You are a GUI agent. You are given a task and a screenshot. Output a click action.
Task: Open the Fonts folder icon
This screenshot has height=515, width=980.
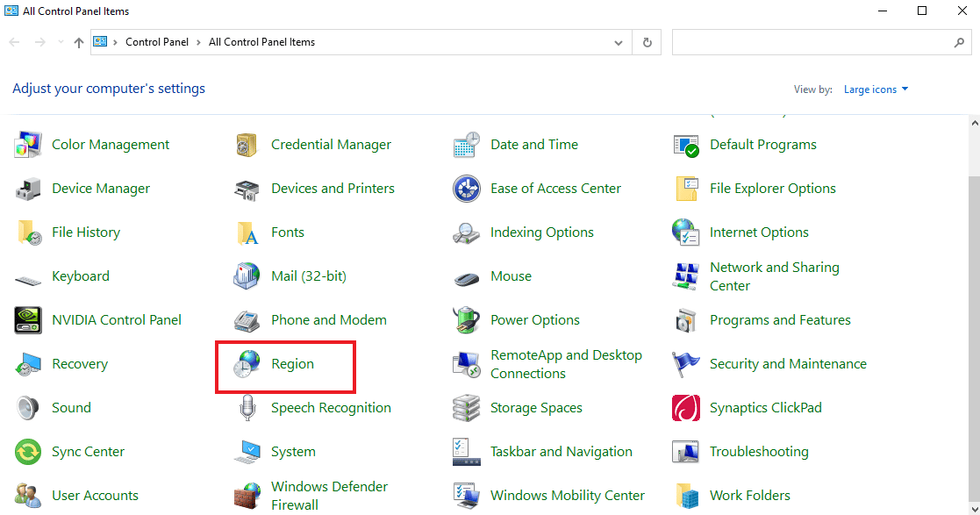247,232
